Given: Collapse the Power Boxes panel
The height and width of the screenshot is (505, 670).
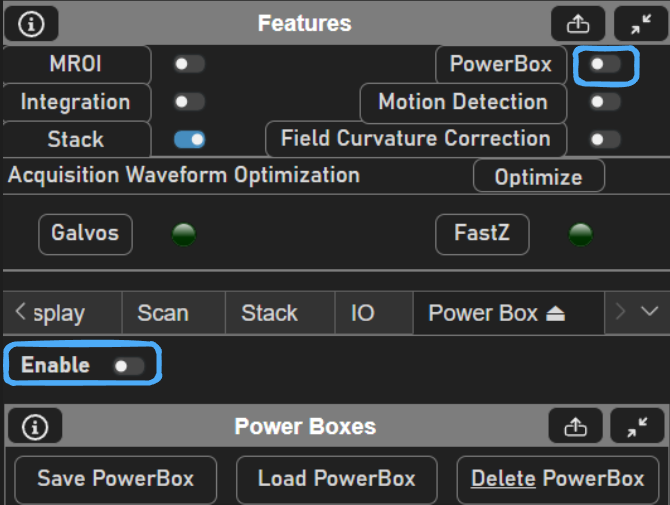Looking at the screenshot, I should point(636,427).
